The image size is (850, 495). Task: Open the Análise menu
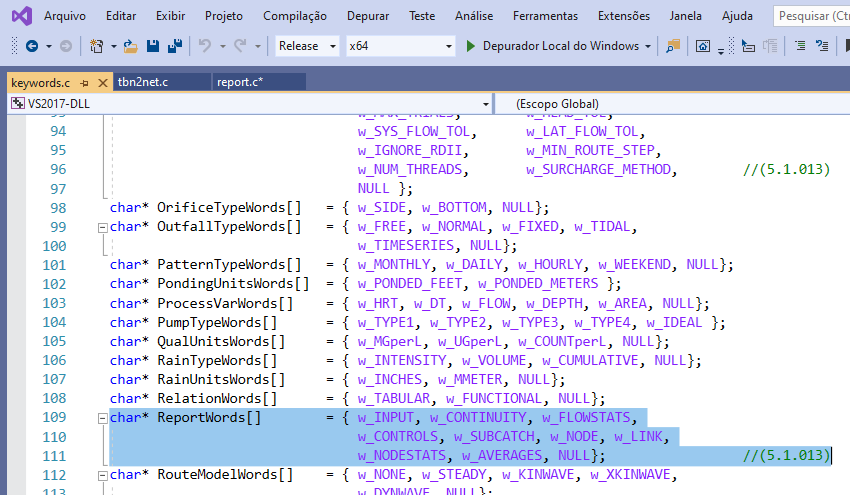(x=474, y=16)
